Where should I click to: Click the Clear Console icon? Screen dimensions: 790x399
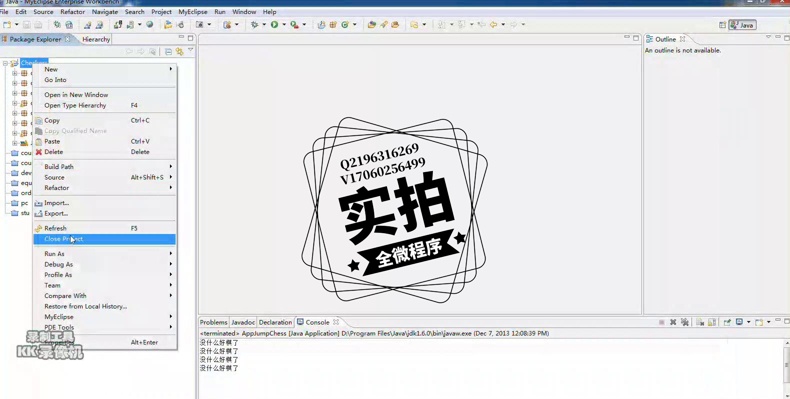coord(700,322)
